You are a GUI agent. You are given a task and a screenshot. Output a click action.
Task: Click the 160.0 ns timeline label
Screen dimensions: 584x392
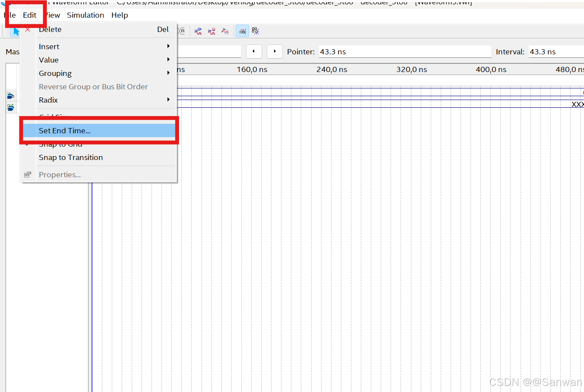pyautogui.click(x=252, y=69)
